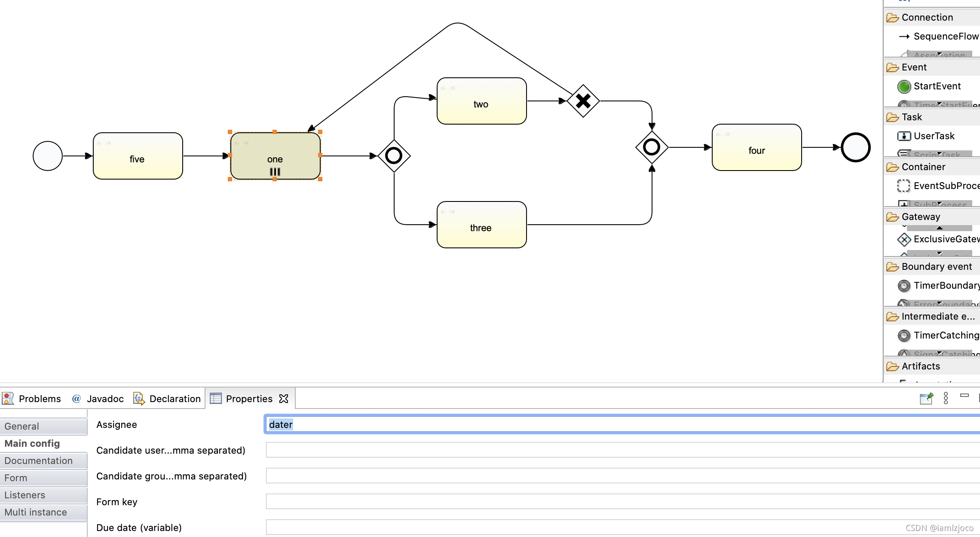Select the UserTask palette tool
The width and height of the screenshot is (980, 537).
pos(934,136)
